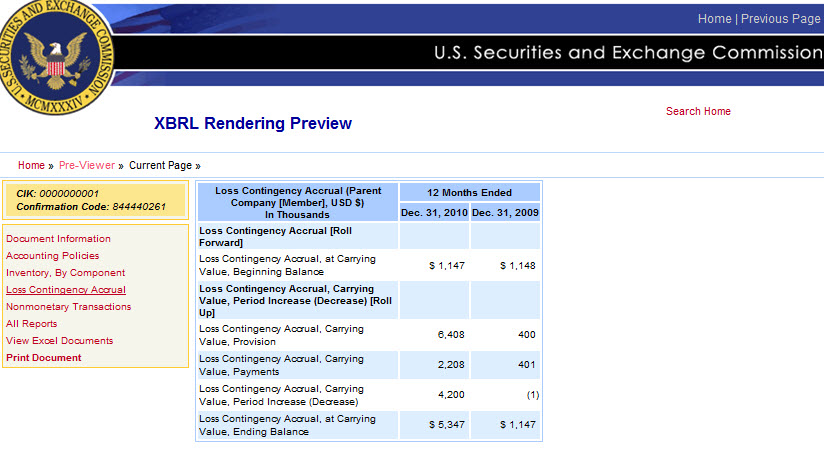Open Loss Contingency Accrual report
This screenshot has height=463, width=824.
(x=66, y=290)
